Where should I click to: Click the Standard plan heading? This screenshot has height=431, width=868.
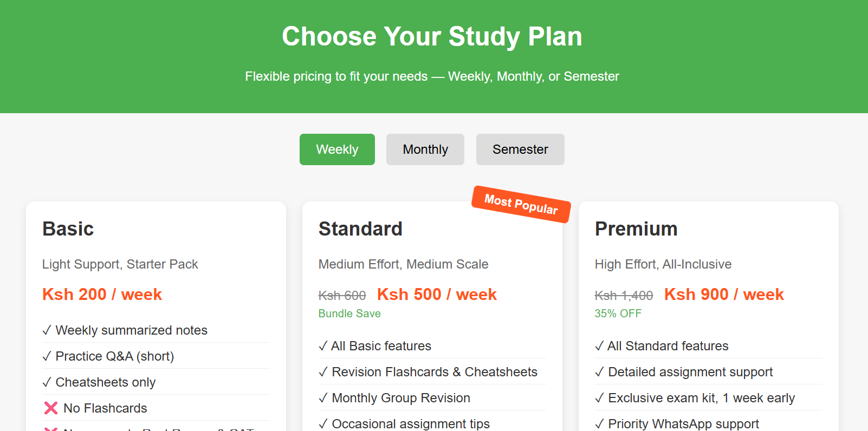click(360, 228)
